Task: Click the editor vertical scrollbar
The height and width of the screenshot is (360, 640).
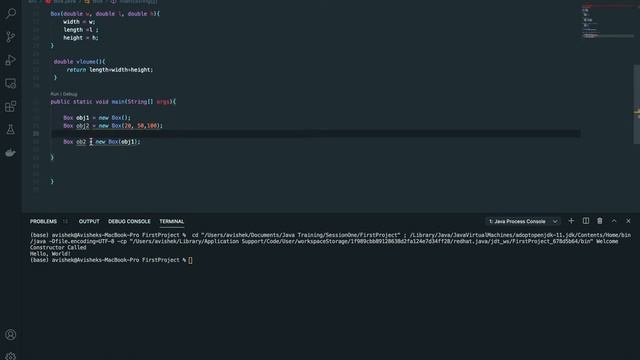Action: pos(636,104)
